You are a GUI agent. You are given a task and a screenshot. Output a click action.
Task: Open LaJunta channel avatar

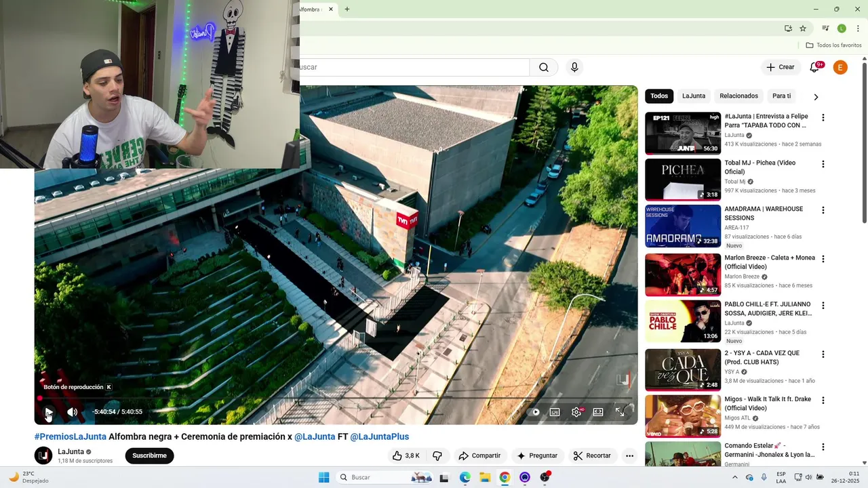[x=43, y=455]
